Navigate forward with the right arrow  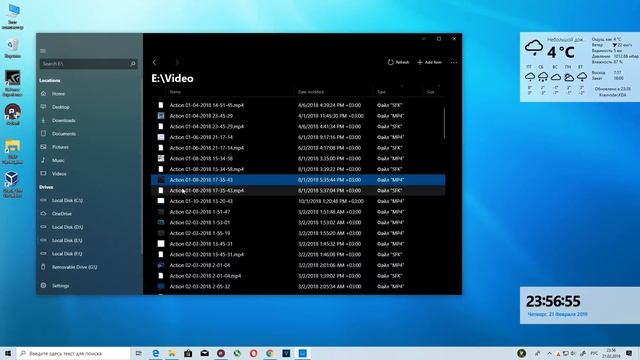click(x=177, y=62)
